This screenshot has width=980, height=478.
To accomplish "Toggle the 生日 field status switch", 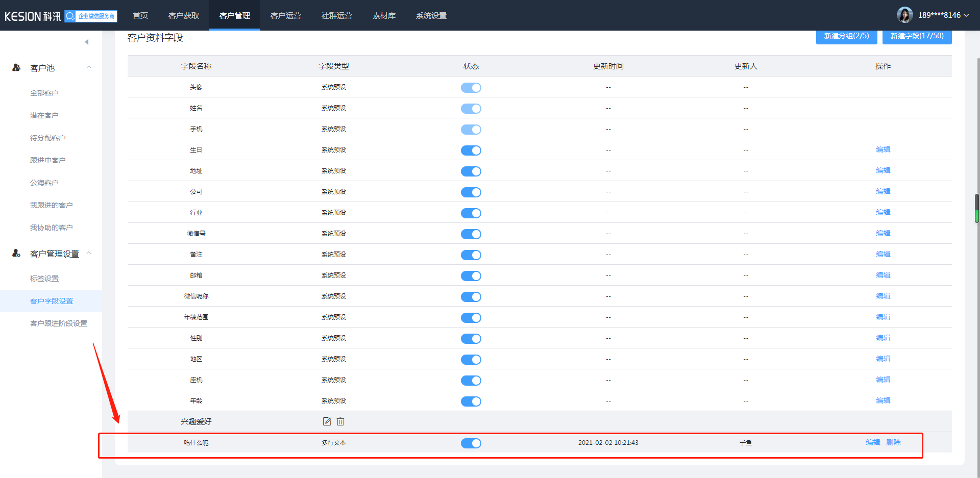I will [x=471, y=150].
